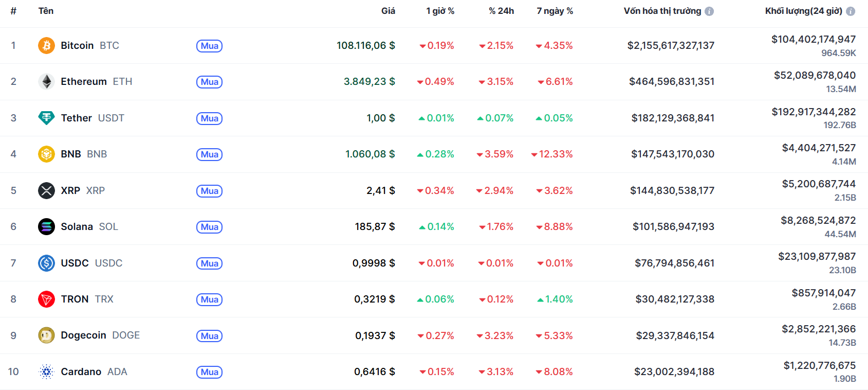Click USDC volume $23,109,877,987
Screen dimensions: 868x390
click(817, 256)
